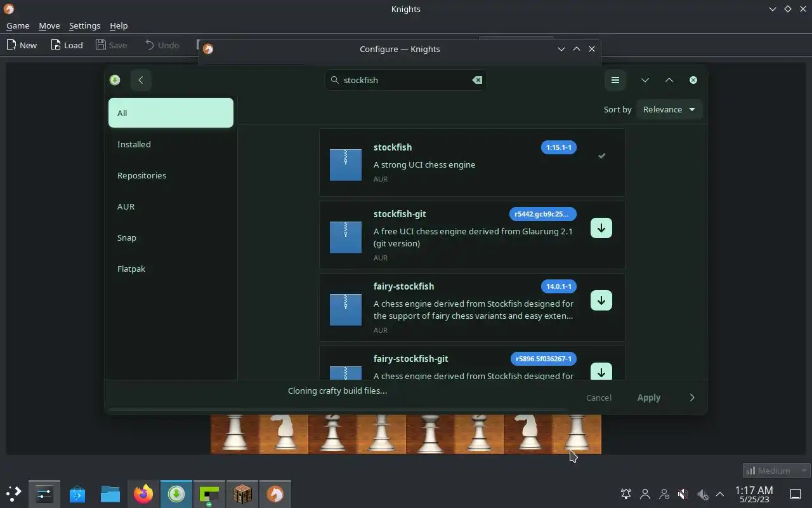
Task: Show details arrow next to Apply
Action: click(x=692, y=398)
